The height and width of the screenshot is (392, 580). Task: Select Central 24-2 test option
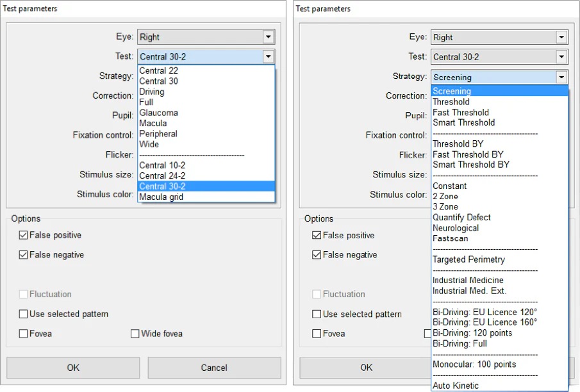(x=206, y=176)
